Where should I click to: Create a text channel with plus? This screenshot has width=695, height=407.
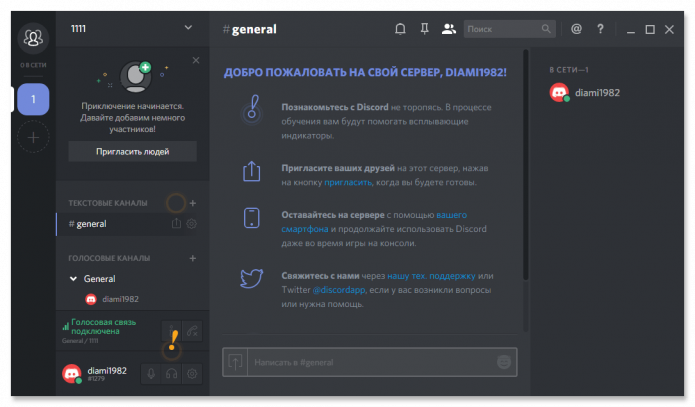(x=193, y=203)
